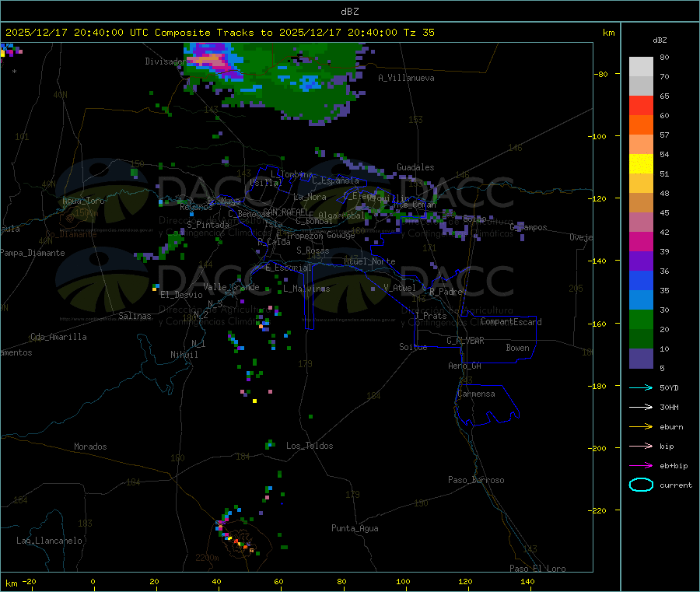Click the Punta_Agua location label
700x592 pixels.
pyautogui.click(x=355, y=528)
